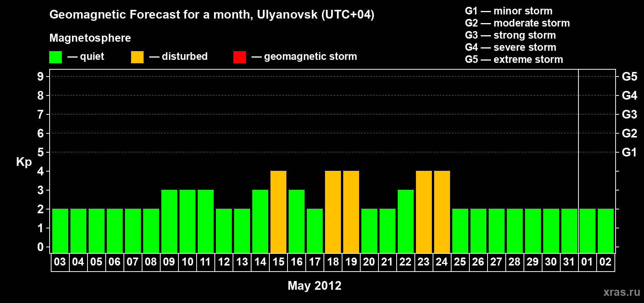Click the 'G2' right-axis label
Viewport: 644px width, 303px height.
[x=630, y=133]
